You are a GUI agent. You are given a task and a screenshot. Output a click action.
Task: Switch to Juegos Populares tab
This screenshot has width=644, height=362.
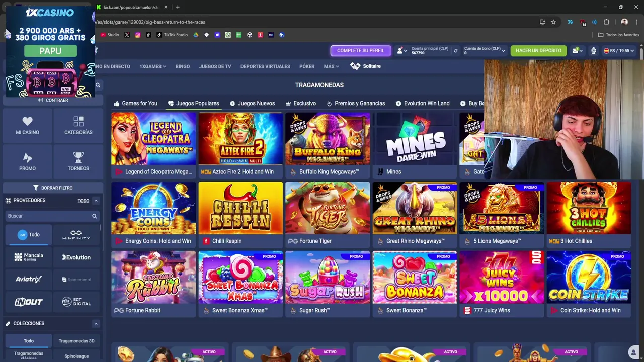(193, 103)
